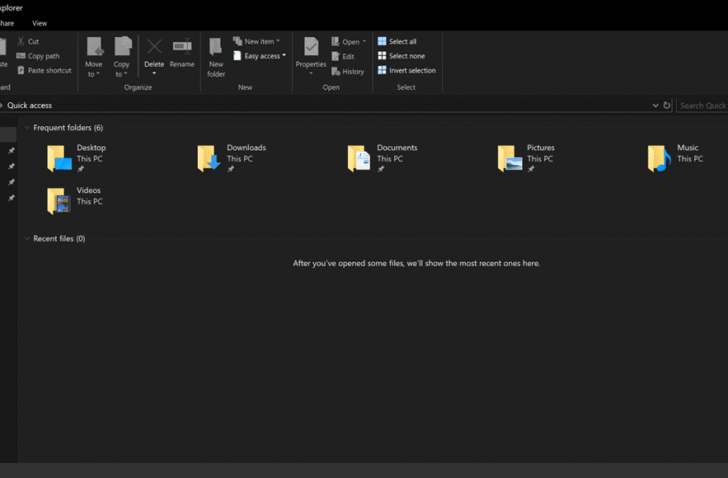Open the Move to command

coord(94,57)
